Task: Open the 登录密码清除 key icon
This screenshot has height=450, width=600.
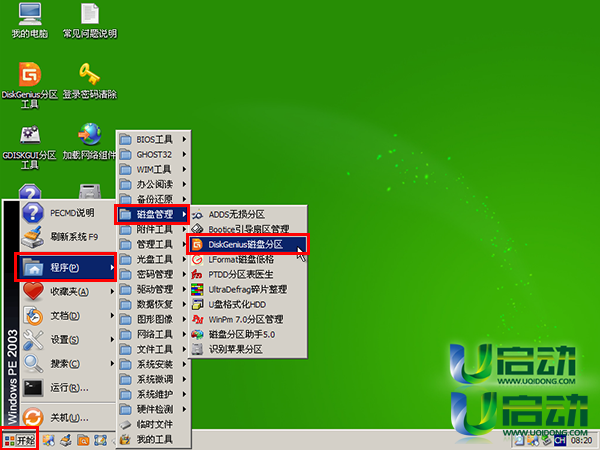Action: (x=90, y=81)
